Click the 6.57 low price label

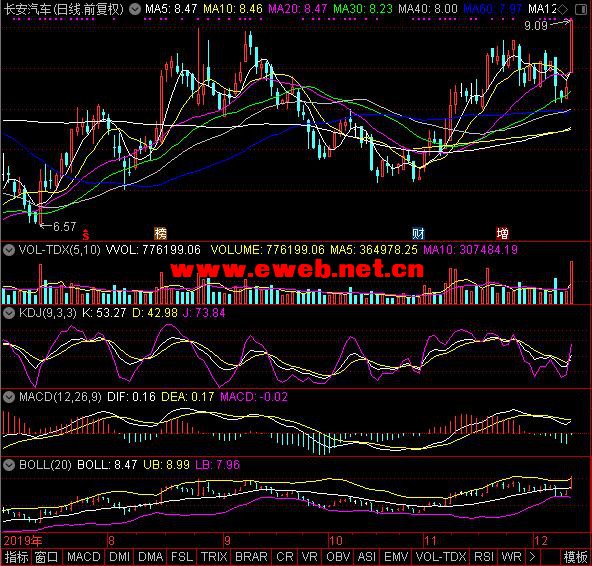pos(65,227)
